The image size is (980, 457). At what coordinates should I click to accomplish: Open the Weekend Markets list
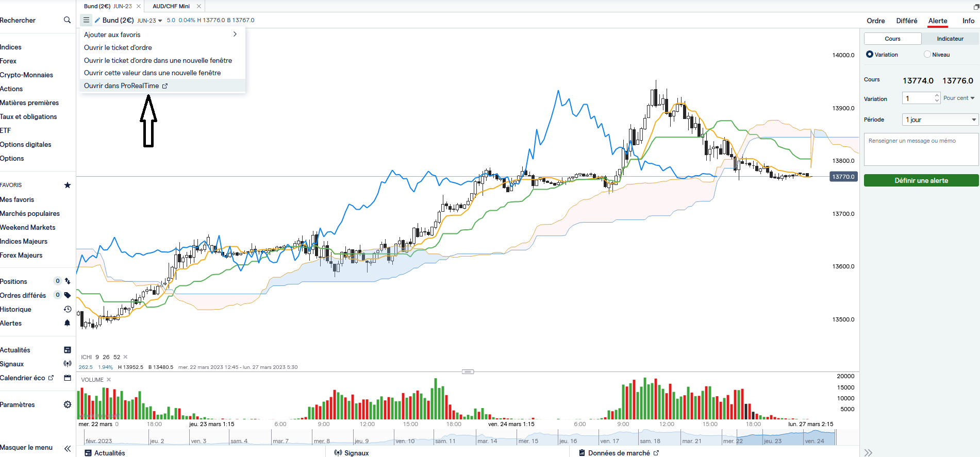(28, 227)
